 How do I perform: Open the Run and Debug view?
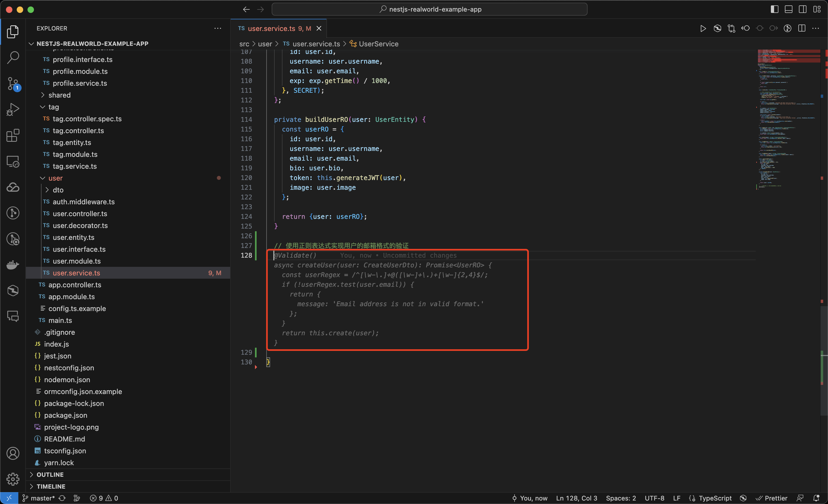click(13, 109)
